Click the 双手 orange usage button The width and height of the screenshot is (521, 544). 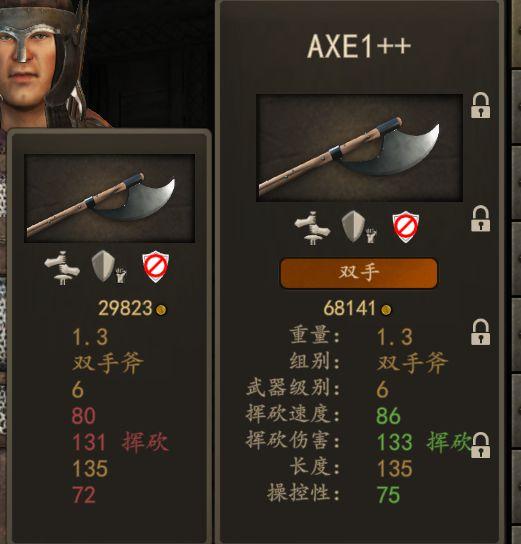tap(359, 273)
